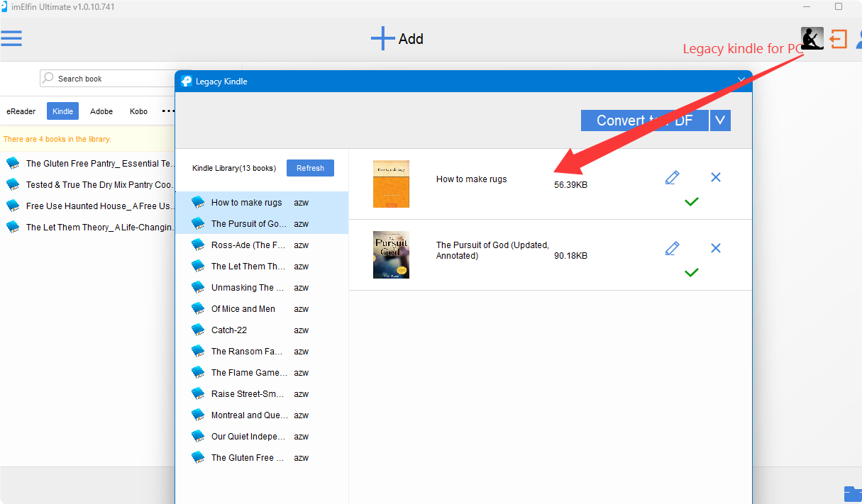Viewport: 862px width, 504px height.
Task: Click the orange export arrow icon
Action: 839,38
